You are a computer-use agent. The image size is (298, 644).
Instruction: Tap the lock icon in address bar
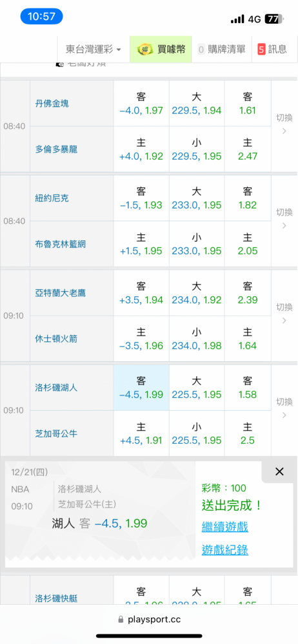tap(121, 620)
